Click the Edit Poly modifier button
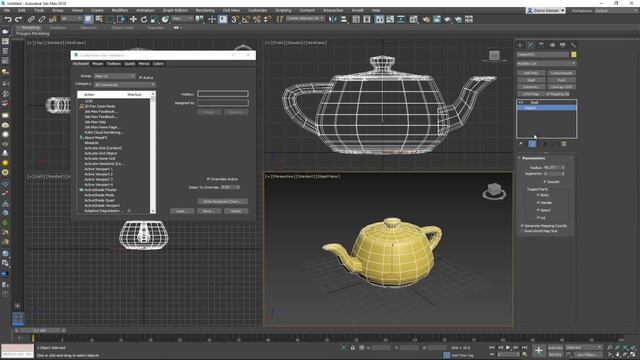The image size is (640, 360). coord(531,73)
